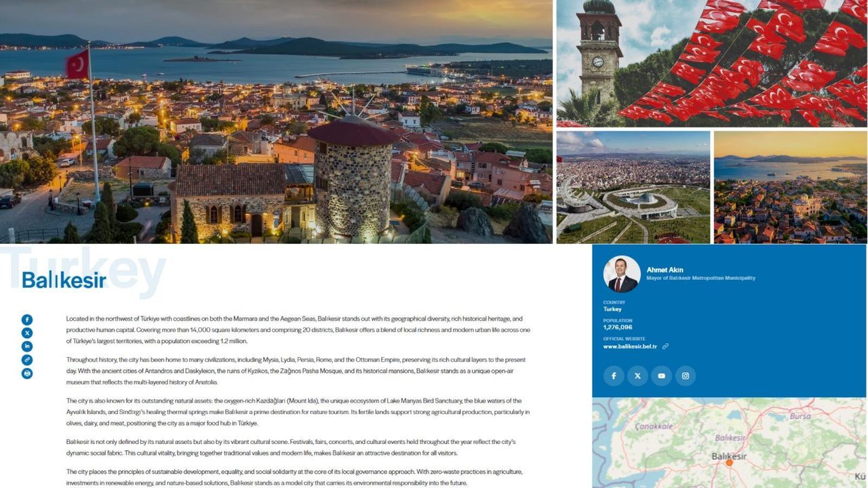Viewport: 868px width, 488px height.
Task: Open the municipality's Instagram icon
Action: click(x=685, y=375)
